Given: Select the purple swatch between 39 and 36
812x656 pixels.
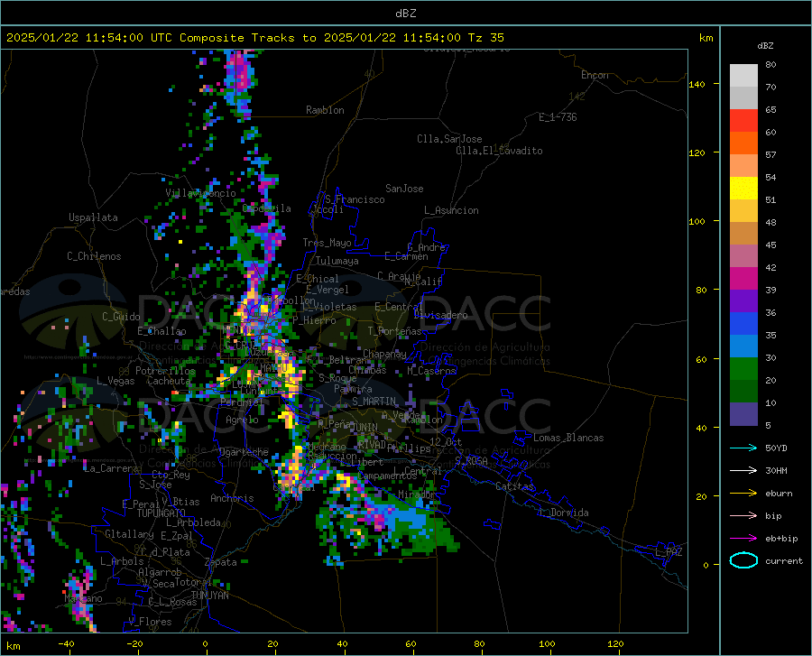Looking at the screenshot, I should tap(743, 301).
